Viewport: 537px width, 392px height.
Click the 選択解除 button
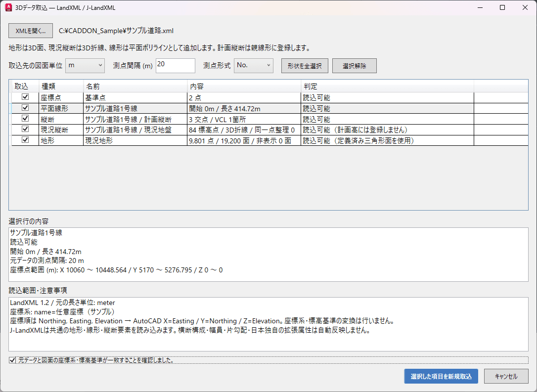click(x=355, y=66)
